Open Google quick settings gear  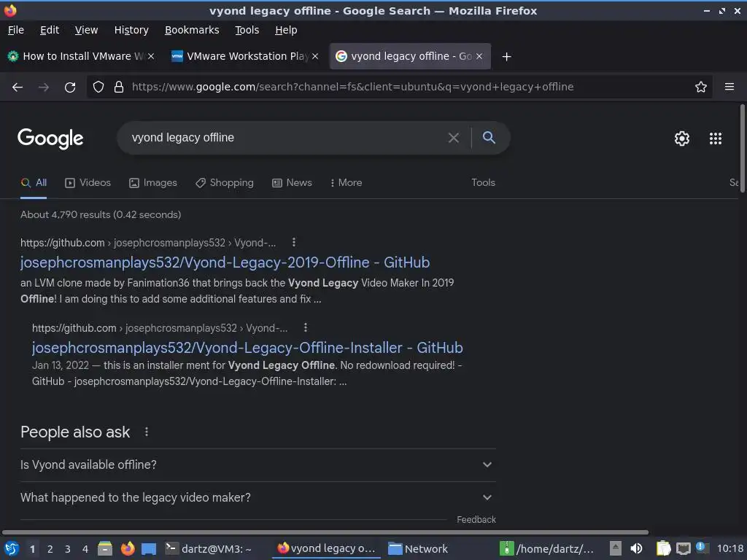(682, 139)
